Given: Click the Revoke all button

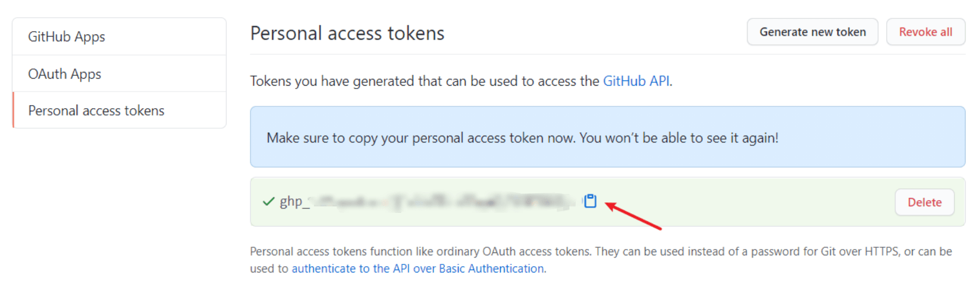Looking at the screenshot, I should (x=925, y=32).
